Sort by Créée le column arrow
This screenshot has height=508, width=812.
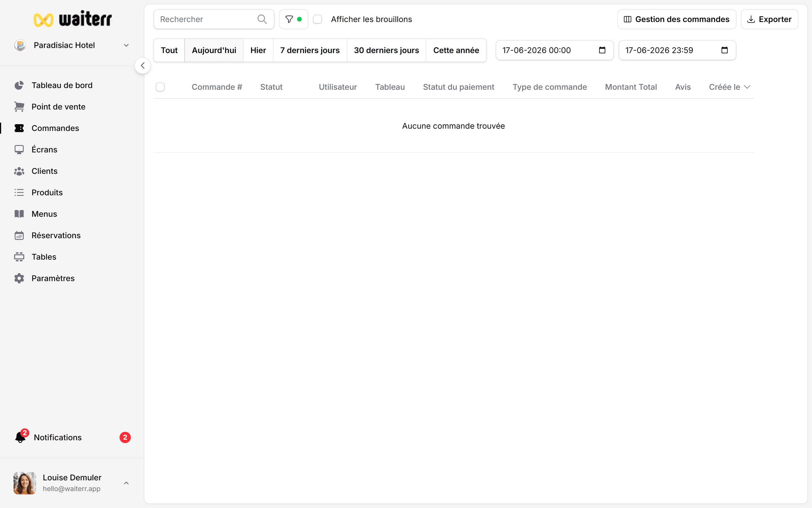tap(747, 87)
